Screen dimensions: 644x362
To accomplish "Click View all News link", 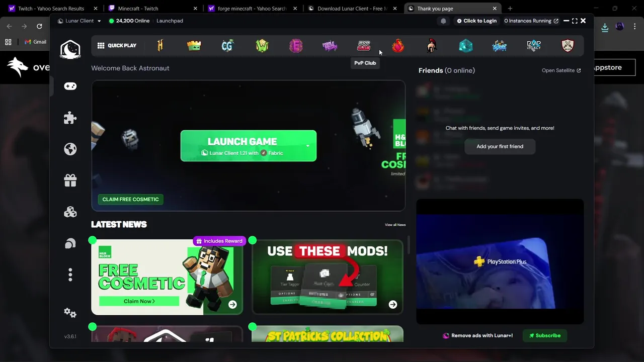I will (x=395, y=225).
